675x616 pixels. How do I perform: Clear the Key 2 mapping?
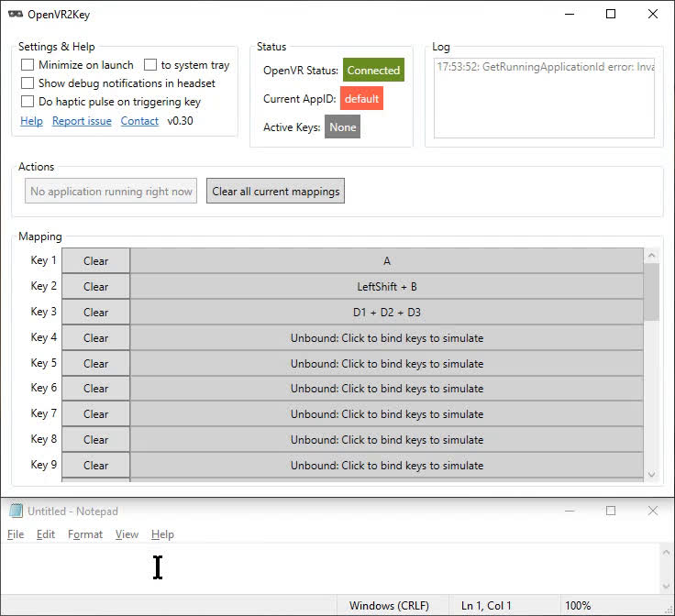coord(95,287)
